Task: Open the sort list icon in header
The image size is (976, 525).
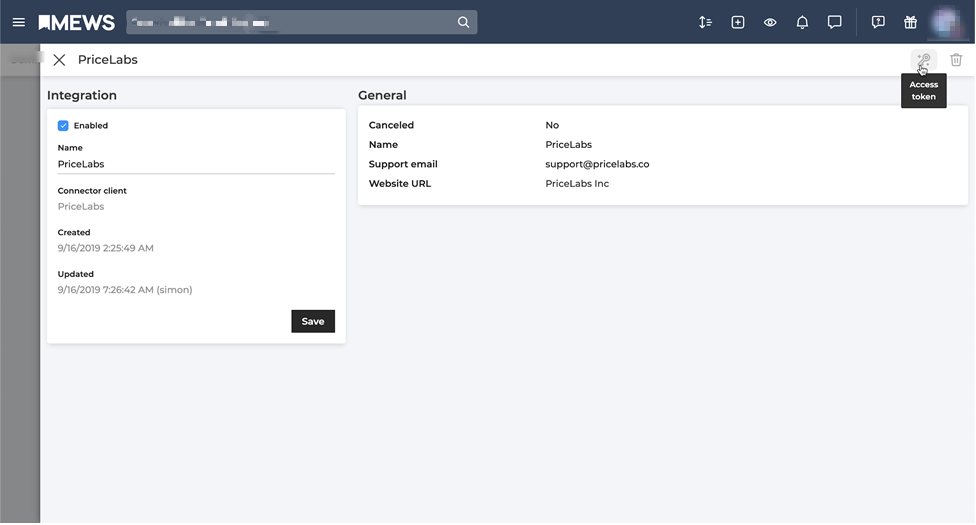Action: [x=705, y=22]
